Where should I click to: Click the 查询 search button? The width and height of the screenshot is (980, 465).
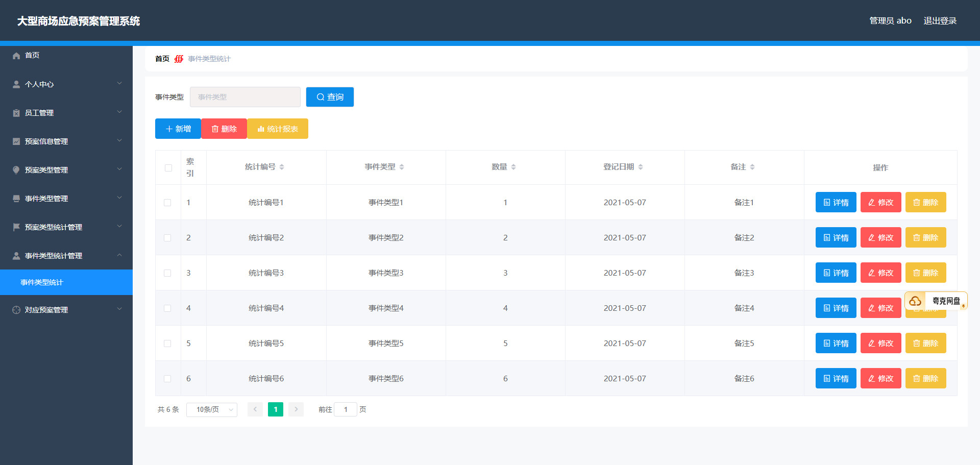330,97
